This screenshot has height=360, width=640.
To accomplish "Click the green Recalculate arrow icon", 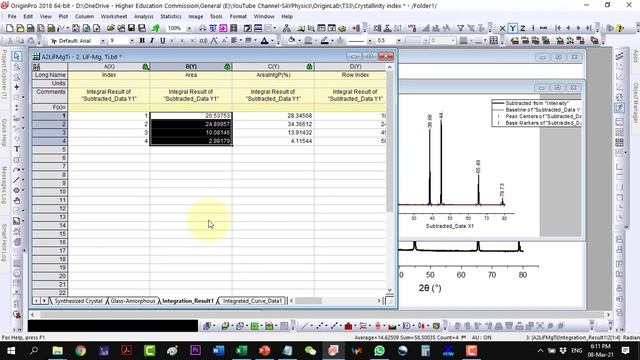I will click(156, 28).
